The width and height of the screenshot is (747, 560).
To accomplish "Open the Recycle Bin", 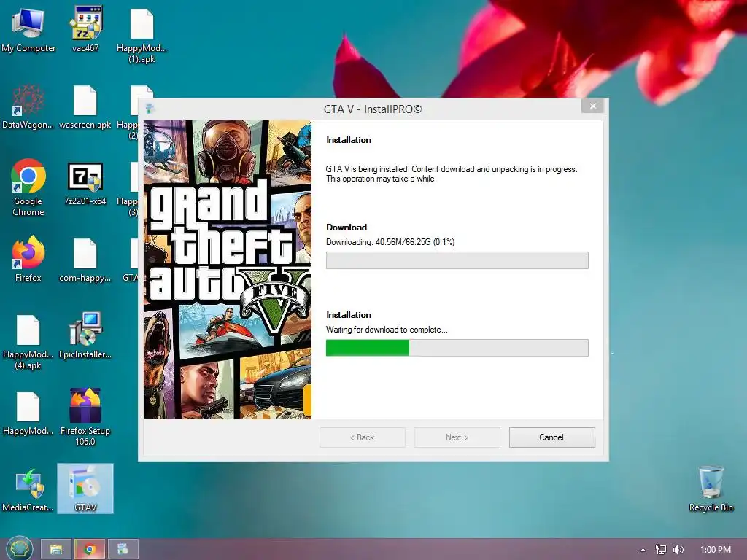I will (711, 489).
